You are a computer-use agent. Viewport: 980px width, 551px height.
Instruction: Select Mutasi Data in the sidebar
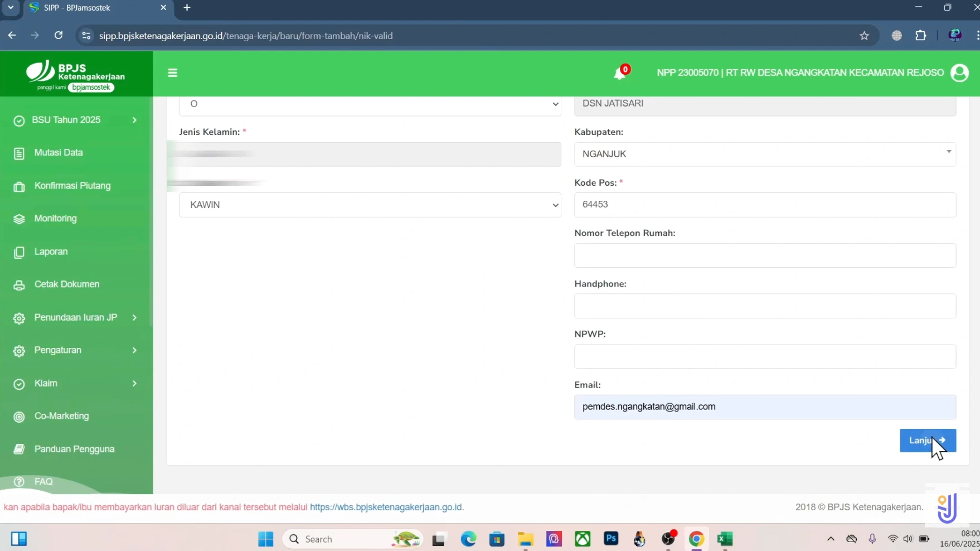pos(59,152)
